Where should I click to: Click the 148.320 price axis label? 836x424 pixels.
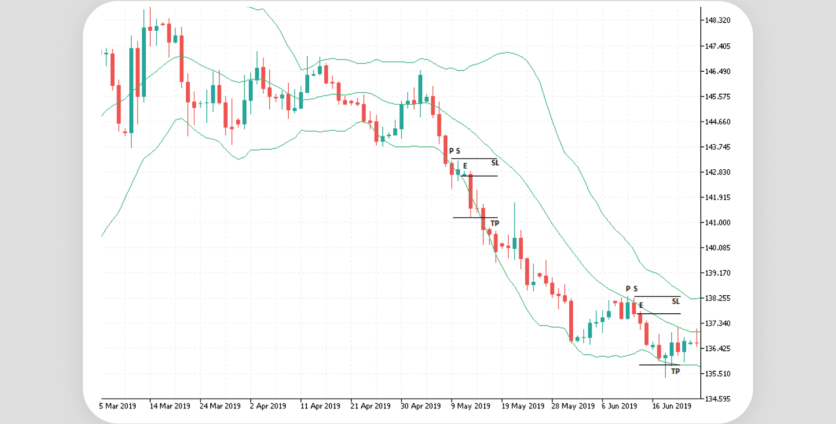[719, 21]
